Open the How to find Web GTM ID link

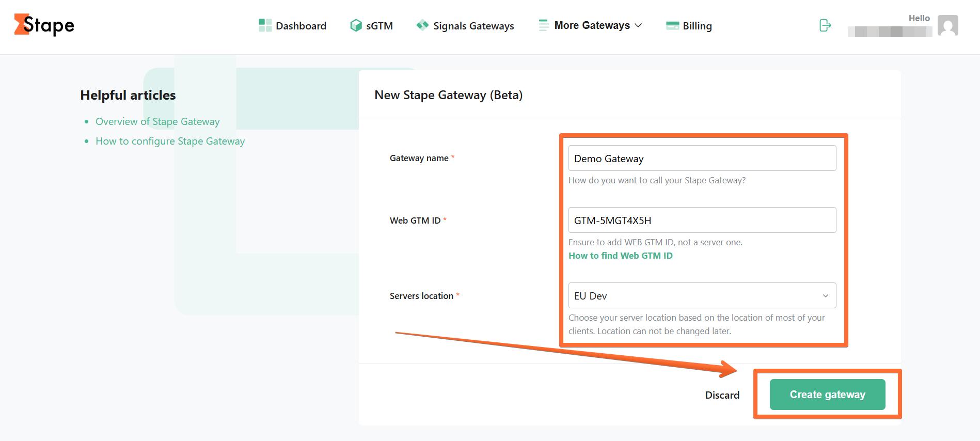[621, 256]
